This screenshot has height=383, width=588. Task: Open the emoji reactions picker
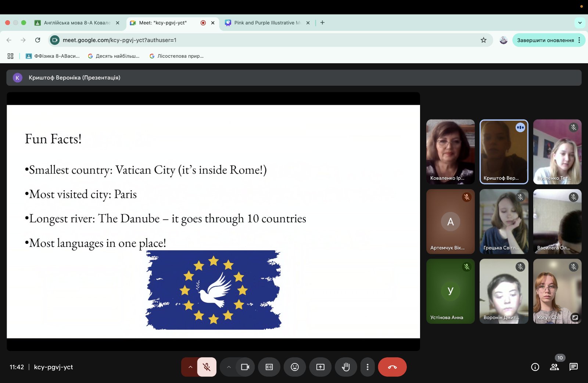tap(295, 367)
